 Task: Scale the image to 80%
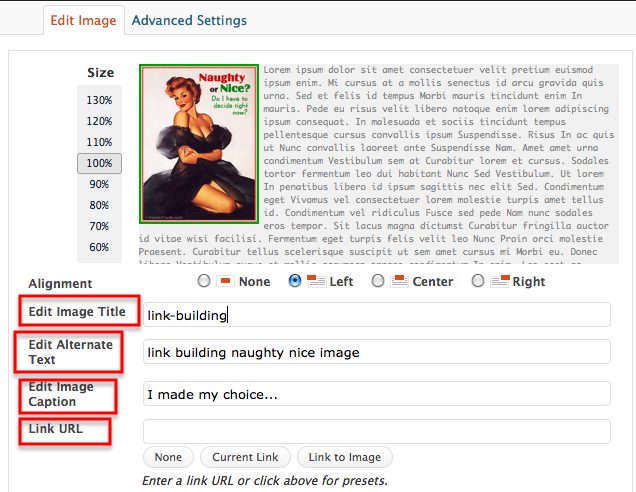click(99, 205)
